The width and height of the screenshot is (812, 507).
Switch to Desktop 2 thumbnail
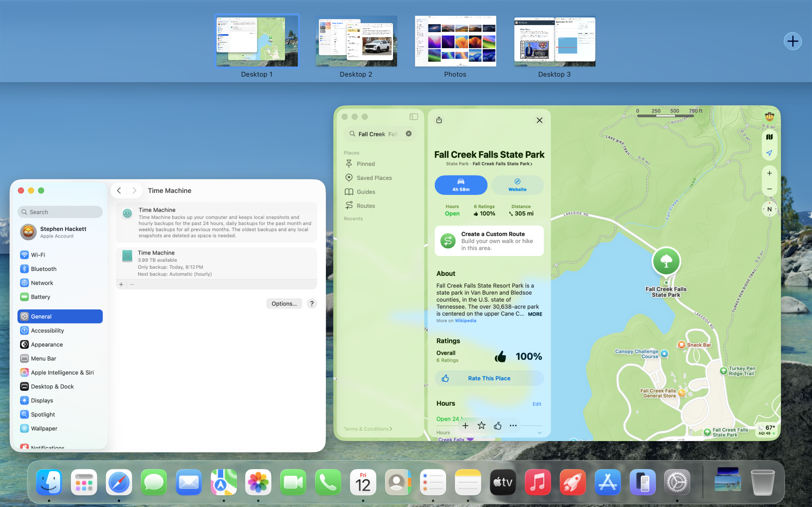[356, 41]
